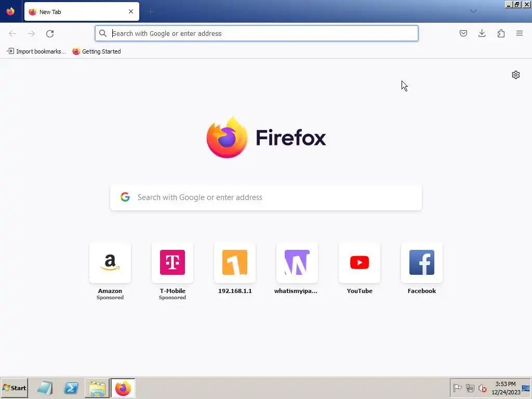
Task: Open Action Center flag tray icon
Action: (x=457, y=388)
